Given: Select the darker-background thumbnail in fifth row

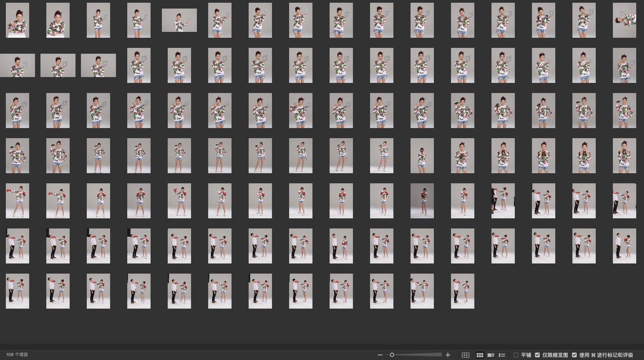Looking at the screenshot, I should (x=422, y=201).
